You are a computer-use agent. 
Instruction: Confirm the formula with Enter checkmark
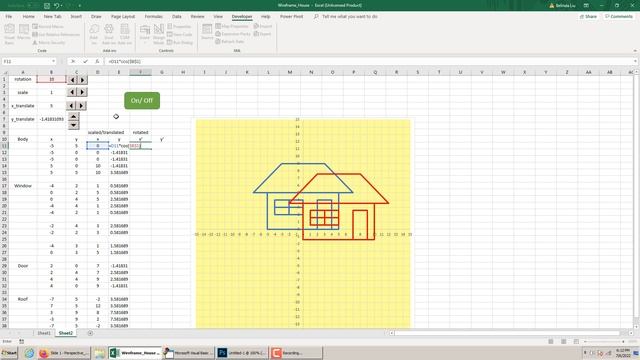click(85, 61)
